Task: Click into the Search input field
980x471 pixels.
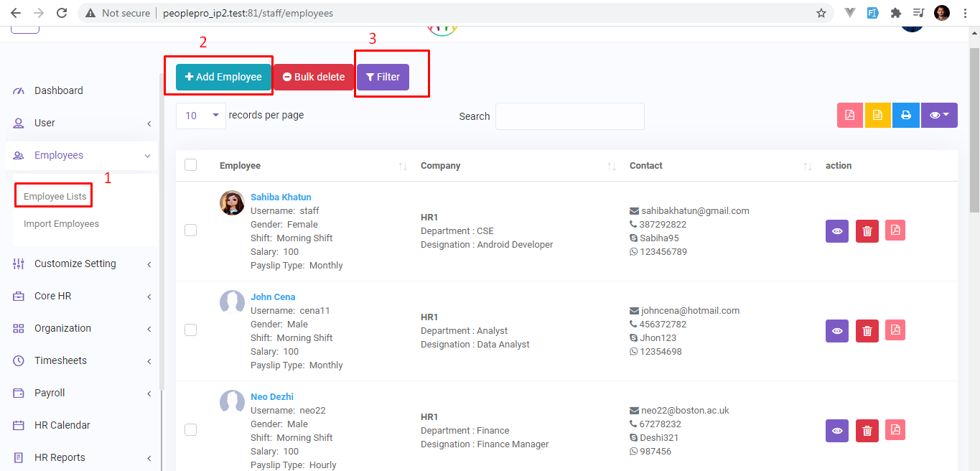Action: (569, 116)
